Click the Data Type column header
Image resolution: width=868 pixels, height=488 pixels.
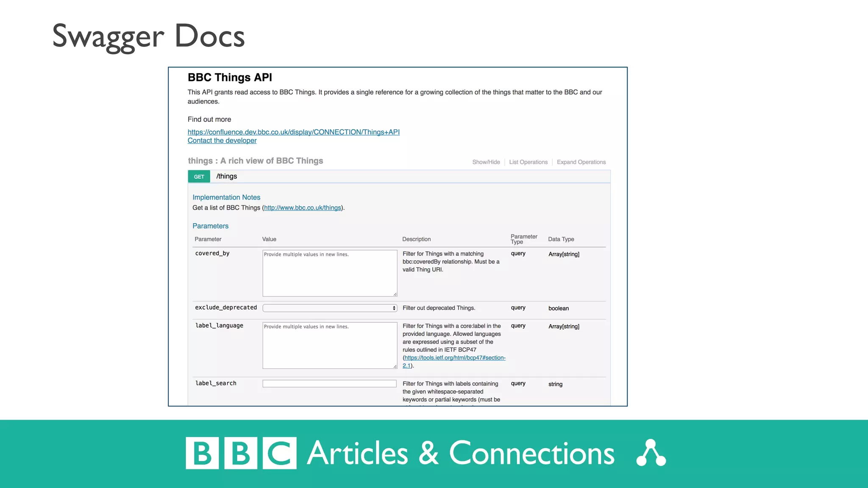click(x=561, y=239)
